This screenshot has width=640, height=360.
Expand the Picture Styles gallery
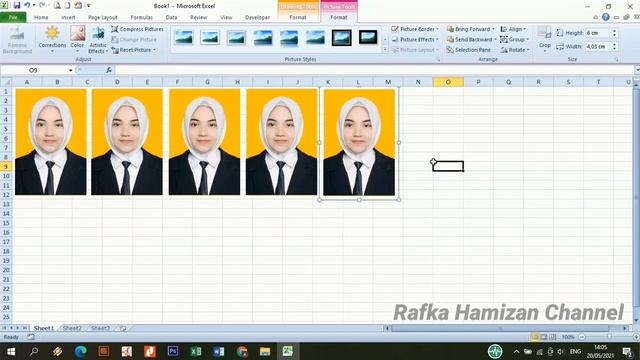(385, 49)
